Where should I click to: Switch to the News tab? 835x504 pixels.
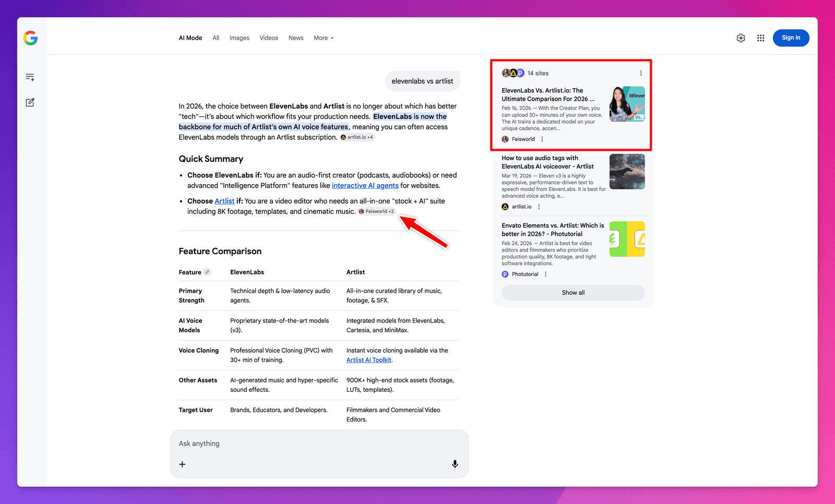(x=296, y=38)
